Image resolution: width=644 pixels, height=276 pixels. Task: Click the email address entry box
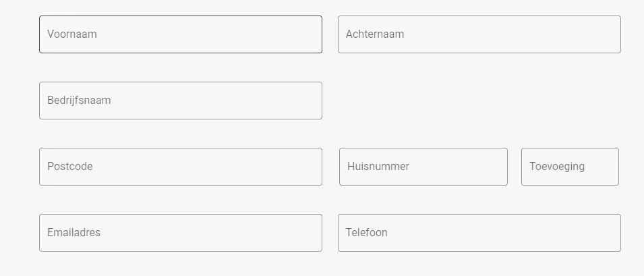[x=180, y=233]
